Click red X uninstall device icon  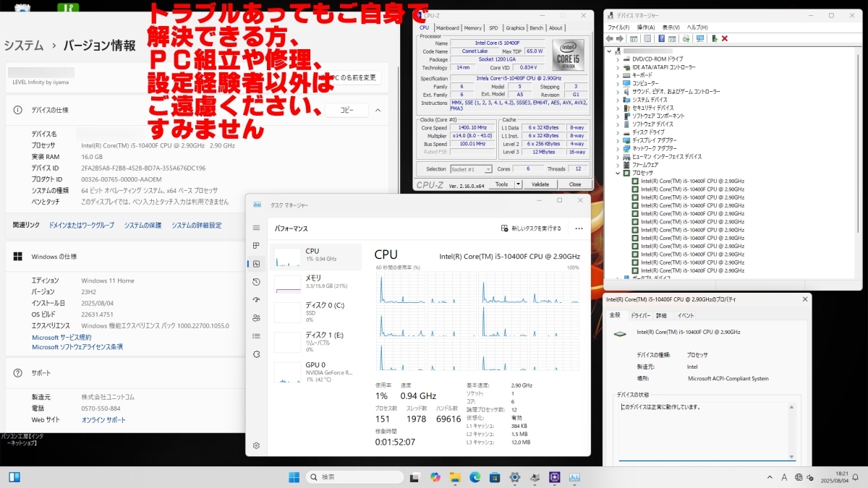coord(725,38)
